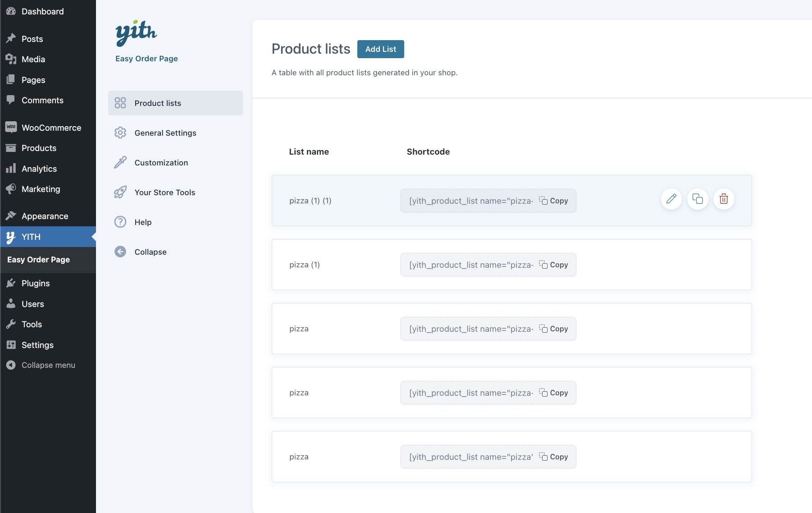
Task: Go to Easy Order Page submenu
Action: point(38,260)
